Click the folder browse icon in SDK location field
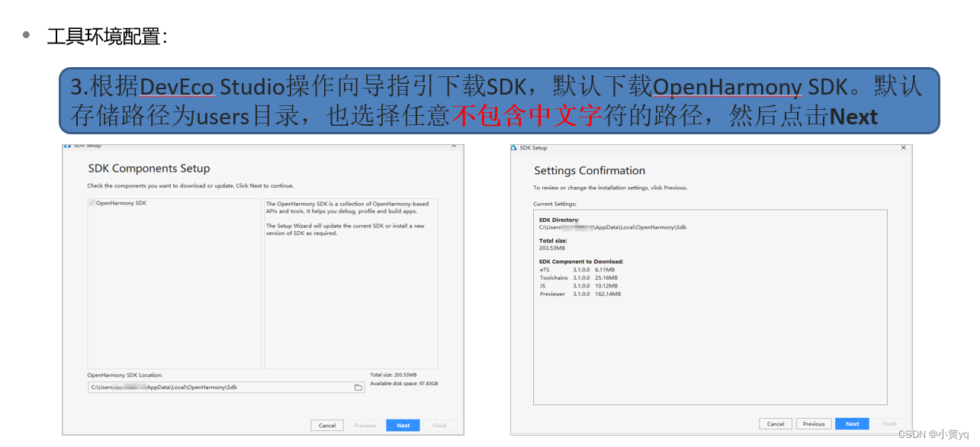980x447 pixels. [358, 388]
